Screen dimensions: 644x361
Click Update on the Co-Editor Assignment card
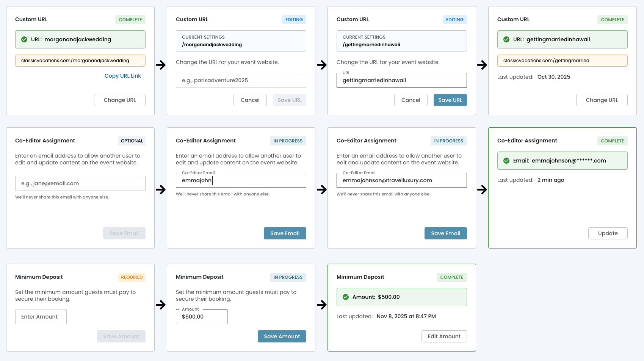[608, 233]
